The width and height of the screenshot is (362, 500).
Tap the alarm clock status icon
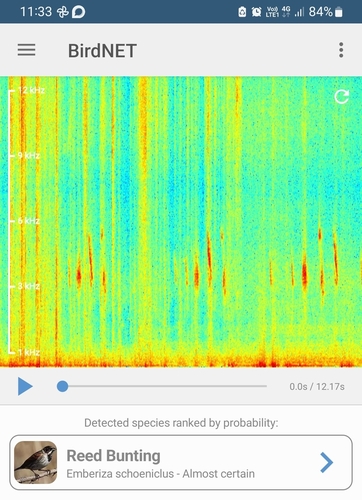tap(256, 12)
